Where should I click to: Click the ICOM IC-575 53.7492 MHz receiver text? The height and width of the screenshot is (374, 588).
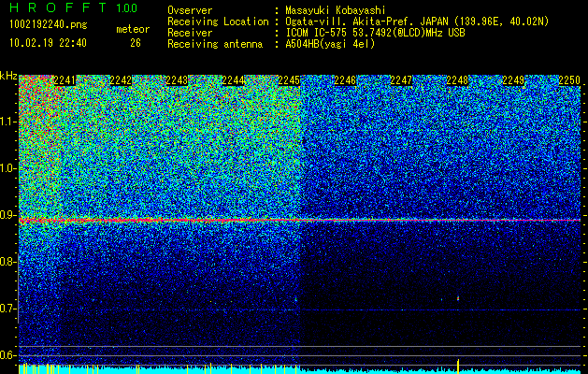[375, 33]
